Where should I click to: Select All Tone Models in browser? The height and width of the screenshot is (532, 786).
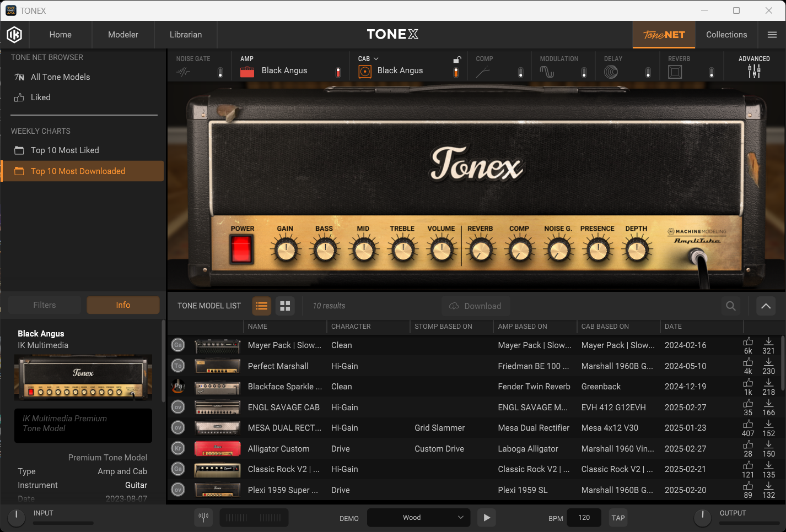[83, 77]
